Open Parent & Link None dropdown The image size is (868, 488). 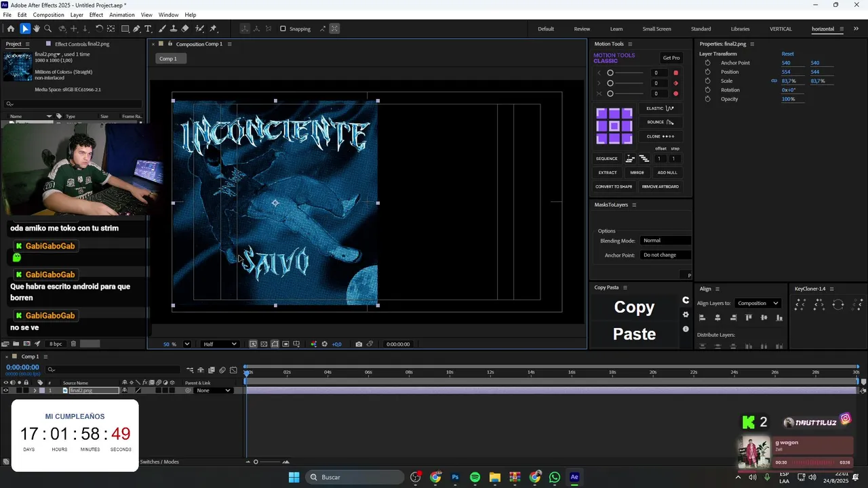pyautogui.click(x=213, y=390)
